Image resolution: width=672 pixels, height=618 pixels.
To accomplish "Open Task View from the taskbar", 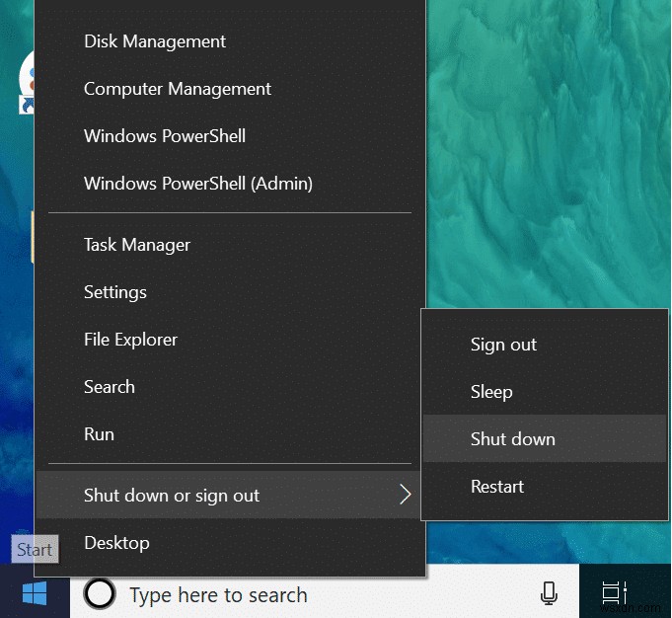I will point(614,593).
